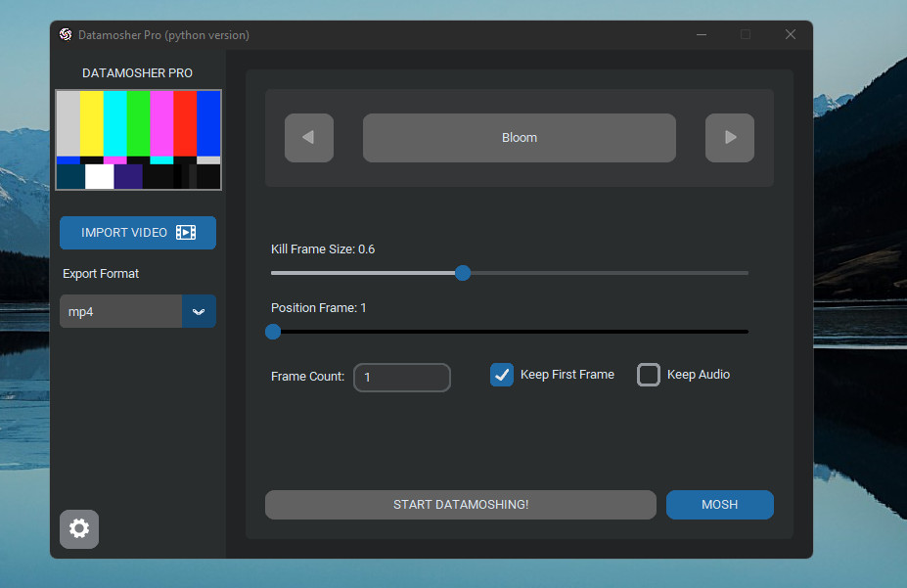Click the Datamosher Pro app logo in title bar
The image size is (907, 588).
pos(66,34)
